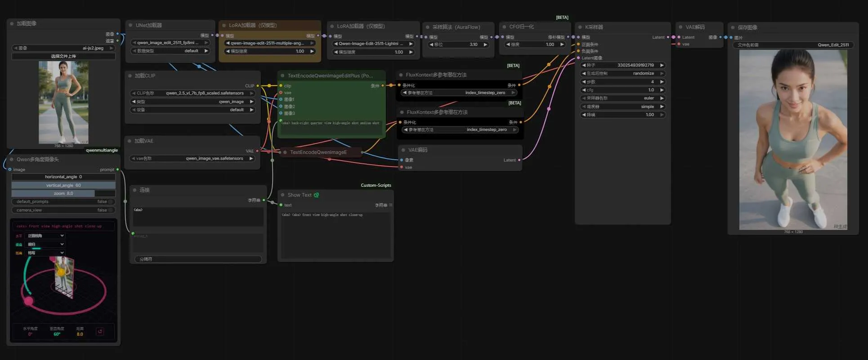This screenshot has height=360, width=868.
Task: Collapse the K采样器 node using its title dot
Action: [x=580, y=27]
